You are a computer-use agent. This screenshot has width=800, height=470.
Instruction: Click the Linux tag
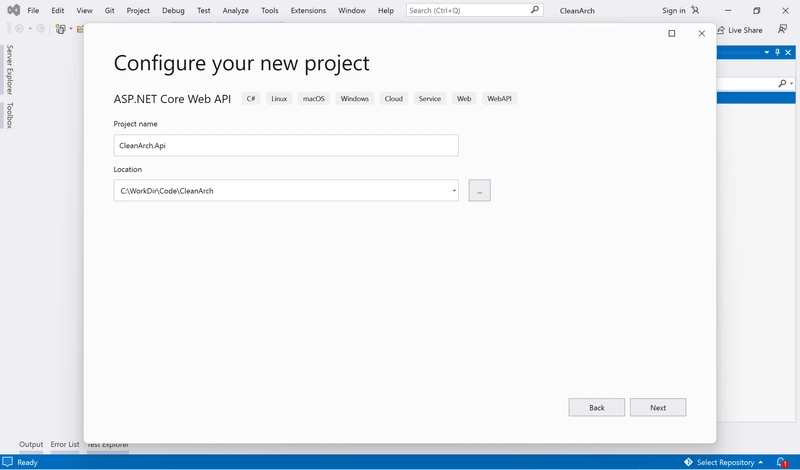pyautogui.click(x=279, y=98)
